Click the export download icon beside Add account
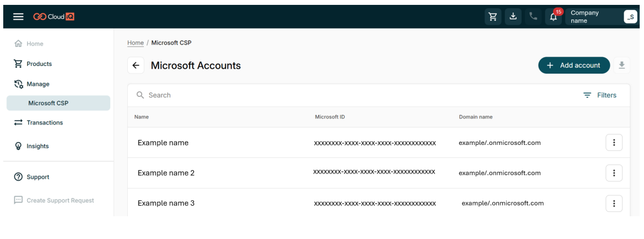This screenshot has width=644, height=239. [622, 65]
